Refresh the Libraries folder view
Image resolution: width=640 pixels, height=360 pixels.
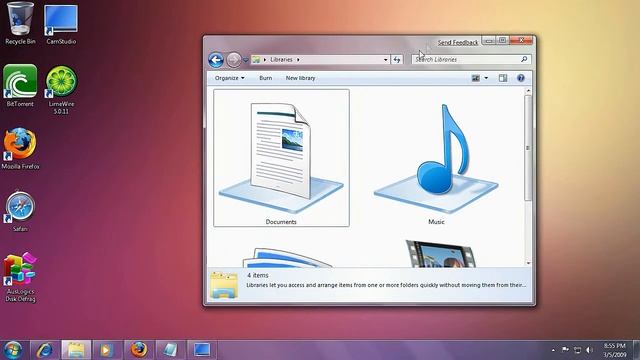(397, 60)
